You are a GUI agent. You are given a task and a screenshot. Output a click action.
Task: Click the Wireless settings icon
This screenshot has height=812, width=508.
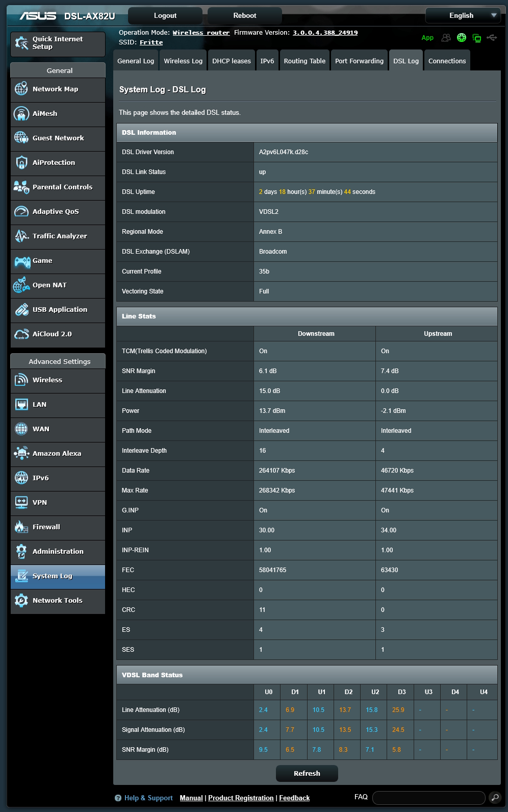[x=21, y=380]
